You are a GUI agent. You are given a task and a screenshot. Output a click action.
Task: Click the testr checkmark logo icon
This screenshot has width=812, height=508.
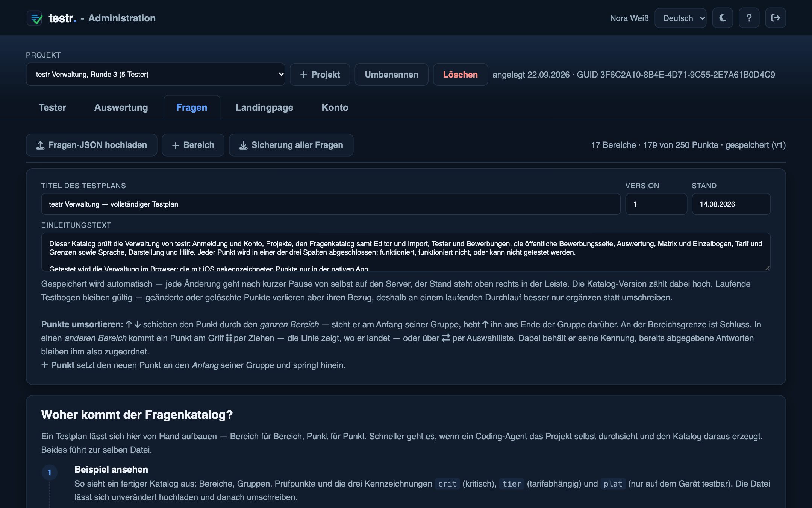pyautogui.click(x=35, y=18)
